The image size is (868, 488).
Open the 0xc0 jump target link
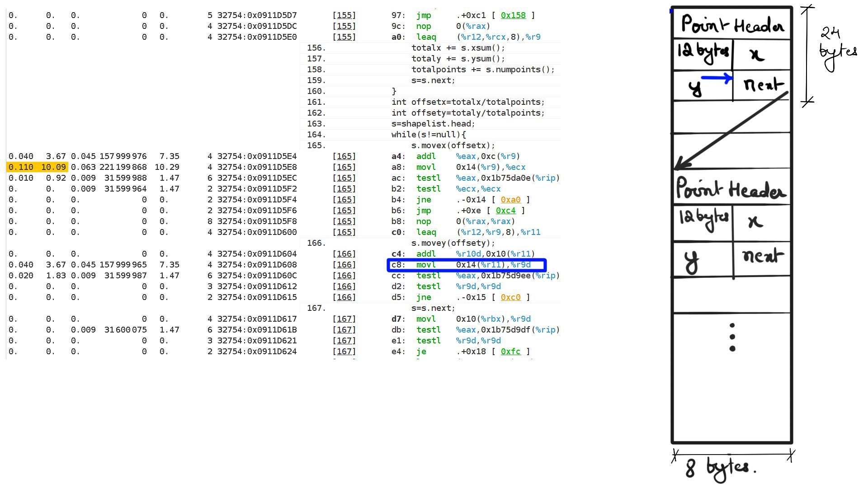click(510, 297)
